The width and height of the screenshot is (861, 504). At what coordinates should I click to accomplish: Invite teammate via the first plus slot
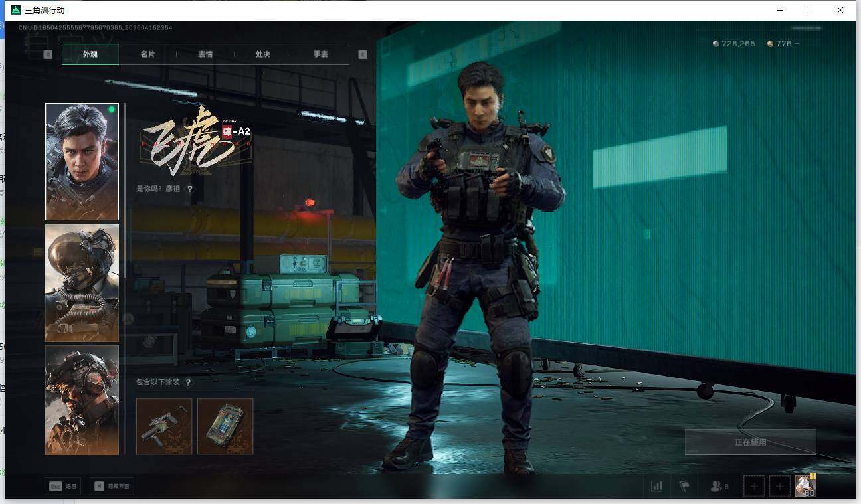pos(753,487)
